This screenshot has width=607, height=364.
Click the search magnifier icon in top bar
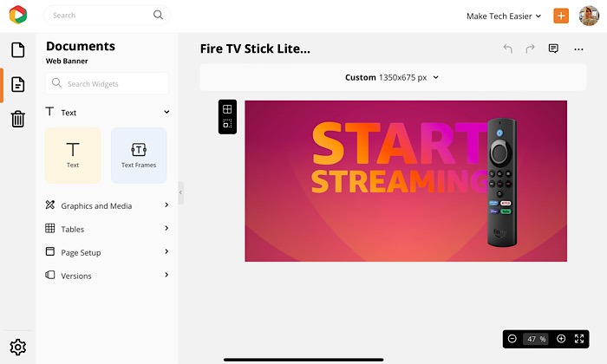158,15
